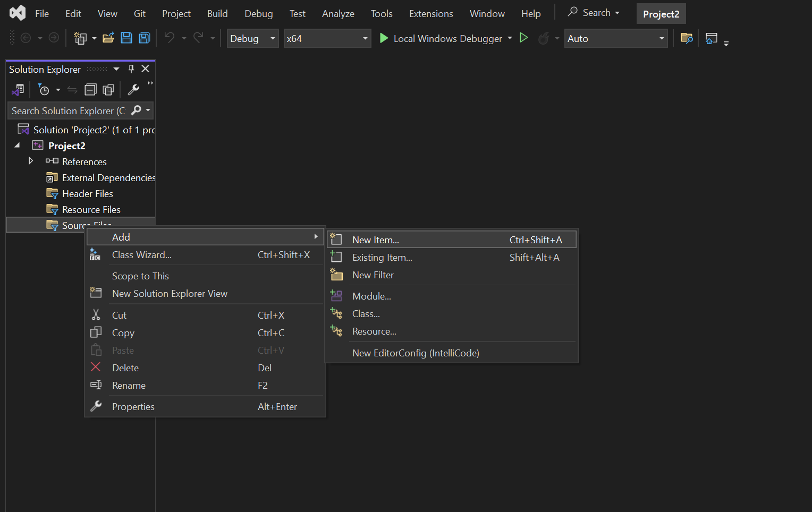Click the Search button in title bar
This screenshot has height=512, width=812.
[x=594, y=12]
